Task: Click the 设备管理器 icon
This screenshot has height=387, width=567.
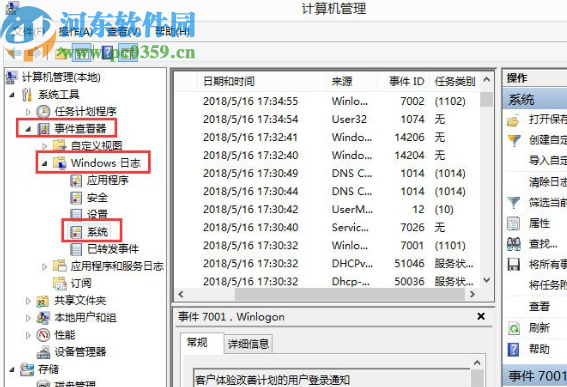Action: 43,352
